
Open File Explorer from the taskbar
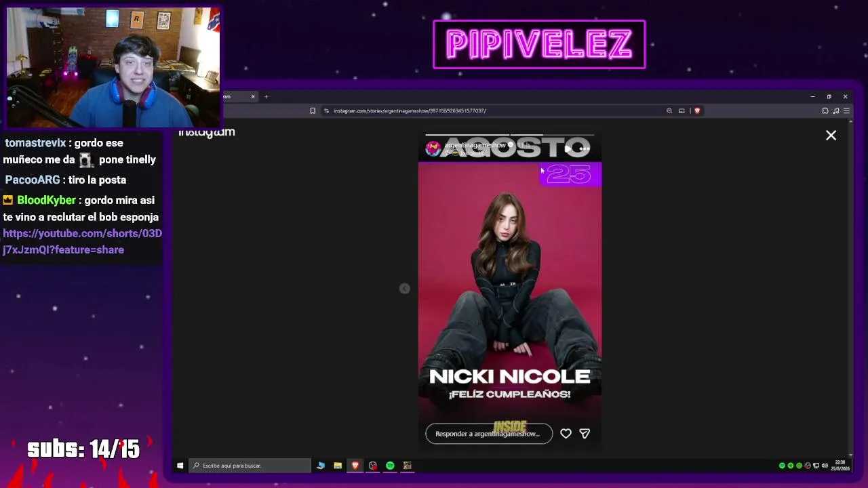click(338, 466)
